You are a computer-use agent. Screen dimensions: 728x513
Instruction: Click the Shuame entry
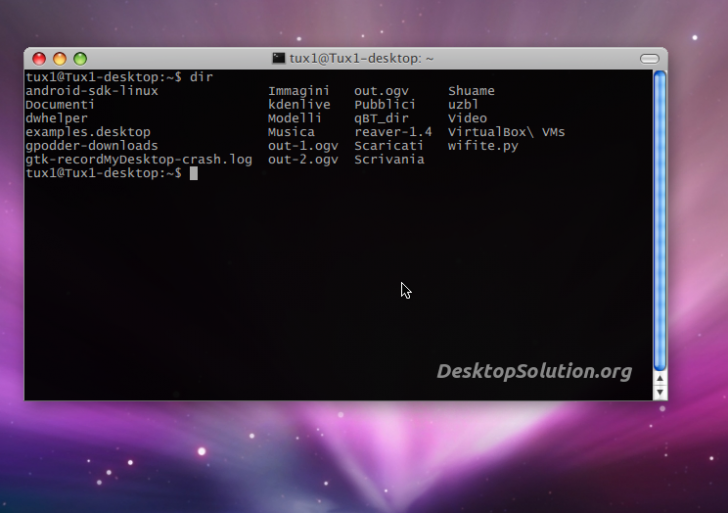[x=471, y=91]
